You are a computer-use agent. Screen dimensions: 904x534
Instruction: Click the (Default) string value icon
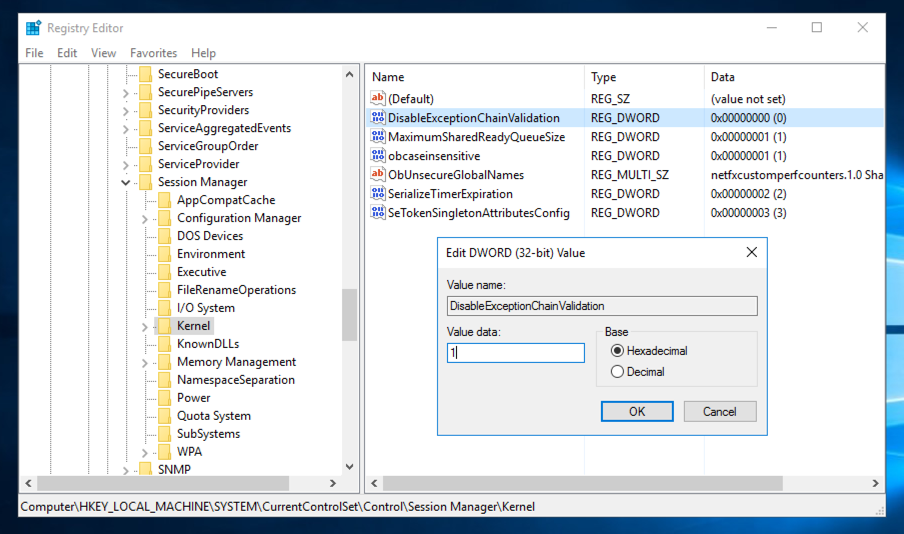[x=378, y=99]
